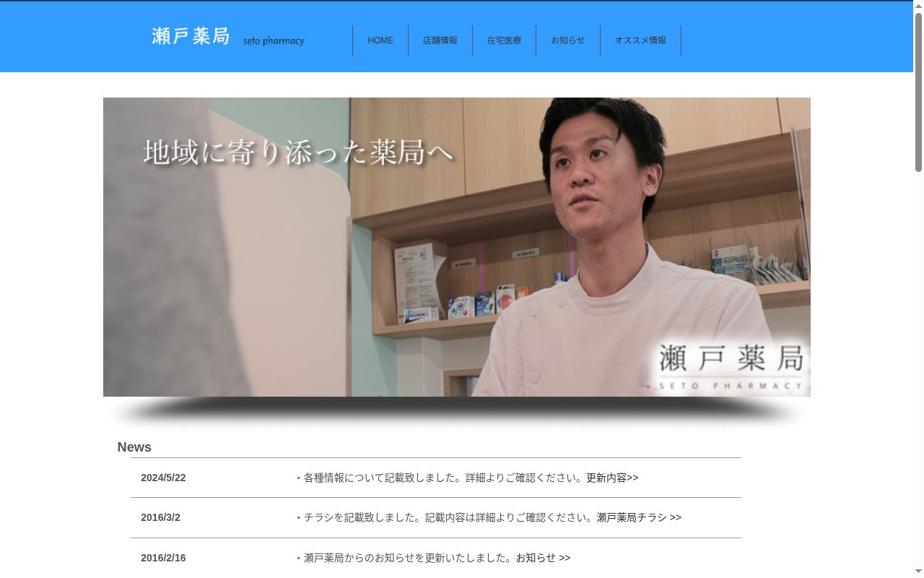Click the News date 2016/3/2
This screenshot has width=924, height=578.
pyautogui.click(x=160, y=517)
